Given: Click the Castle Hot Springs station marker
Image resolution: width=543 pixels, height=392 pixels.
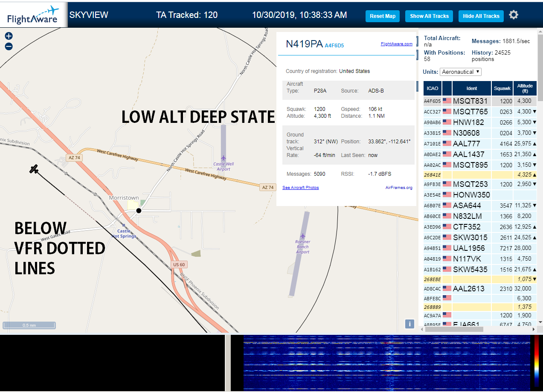Looking at the screenshot, I should pos(124,225).
